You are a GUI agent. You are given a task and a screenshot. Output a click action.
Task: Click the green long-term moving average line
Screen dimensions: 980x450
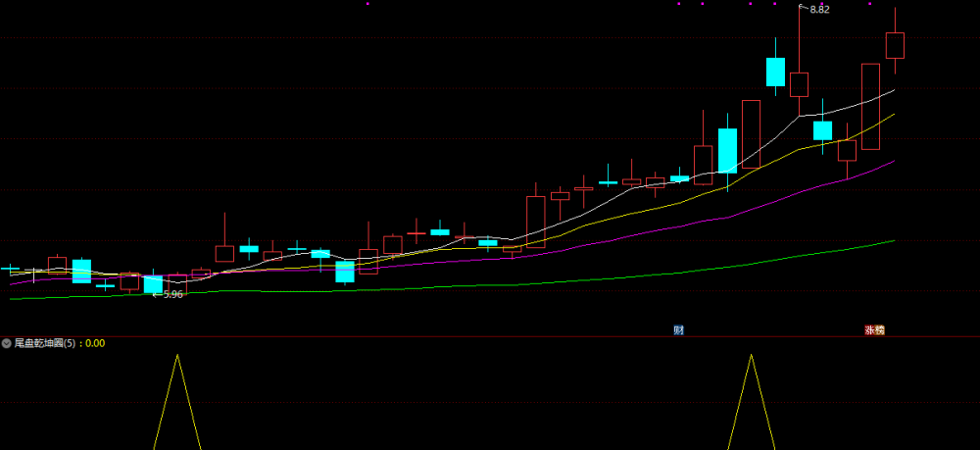[x=500, y=285]
